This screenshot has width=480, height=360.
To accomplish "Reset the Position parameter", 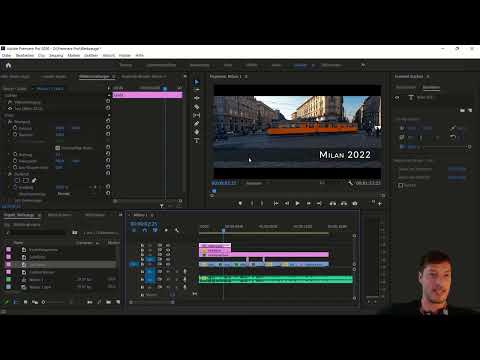I will click(108, 128).
